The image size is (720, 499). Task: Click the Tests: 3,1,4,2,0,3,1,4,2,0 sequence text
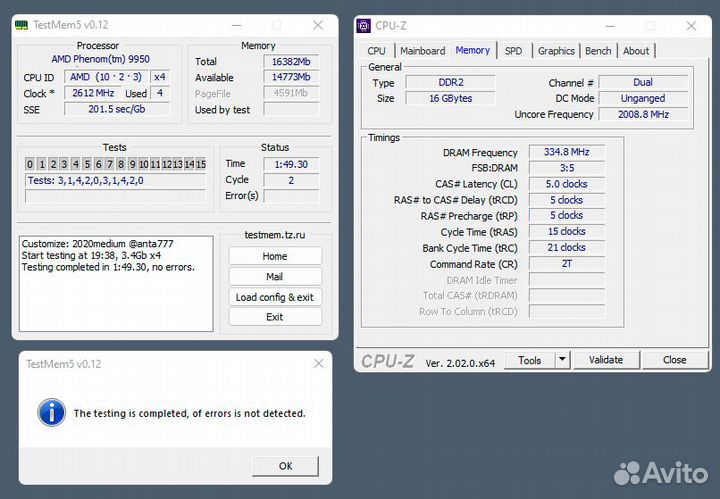[x=85, y=180]
